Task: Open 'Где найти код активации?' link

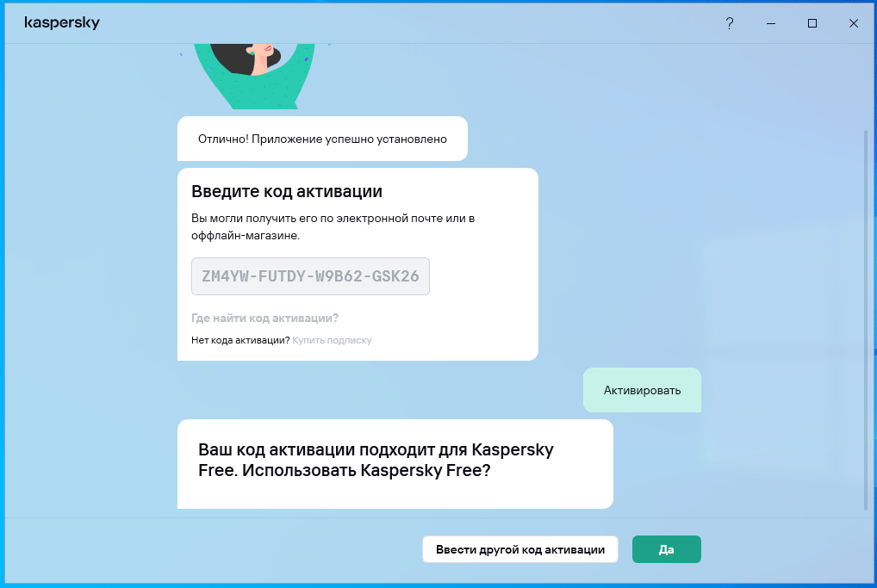Action: tap(264, 318)
